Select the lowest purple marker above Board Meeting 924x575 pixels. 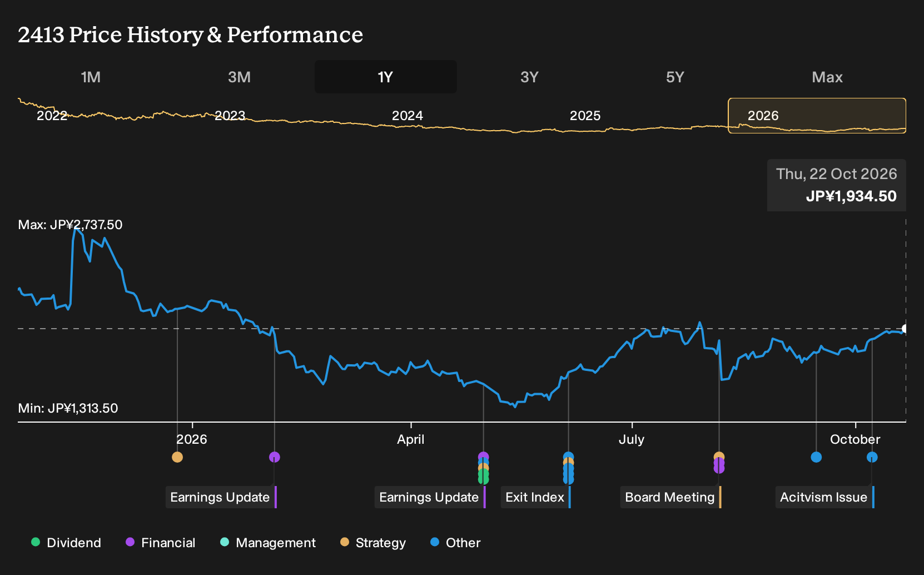coord(719,468)
